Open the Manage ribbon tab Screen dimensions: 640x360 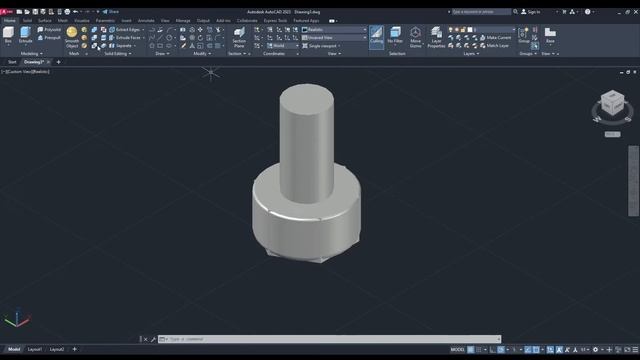pyautogui.click(x=182, y=20)
